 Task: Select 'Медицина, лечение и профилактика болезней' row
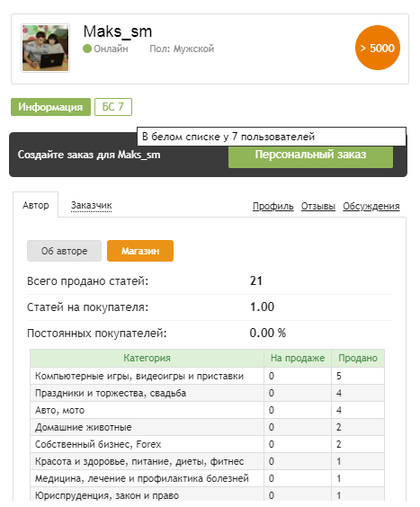[x=207, y=478]
